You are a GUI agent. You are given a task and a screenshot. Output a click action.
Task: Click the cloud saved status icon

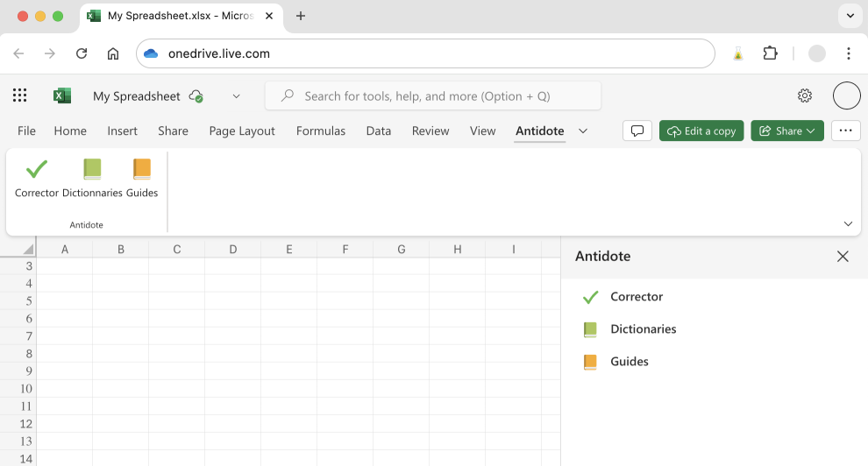(196, 96)
